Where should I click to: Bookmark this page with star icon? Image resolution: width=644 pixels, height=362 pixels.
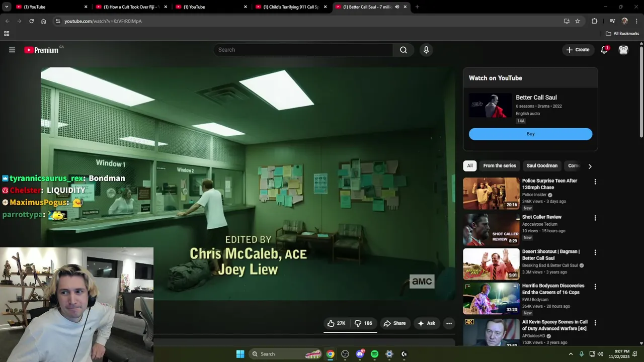(x=578, y=21)
